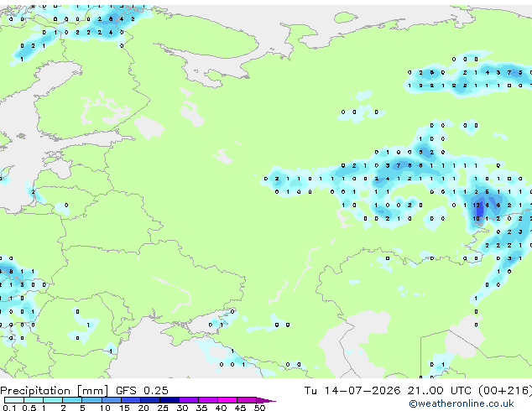The image size is (532, 411).
Task: Click the legend swatch between 5 and 10
Action: pyautogui.click(x=91, y=400)
